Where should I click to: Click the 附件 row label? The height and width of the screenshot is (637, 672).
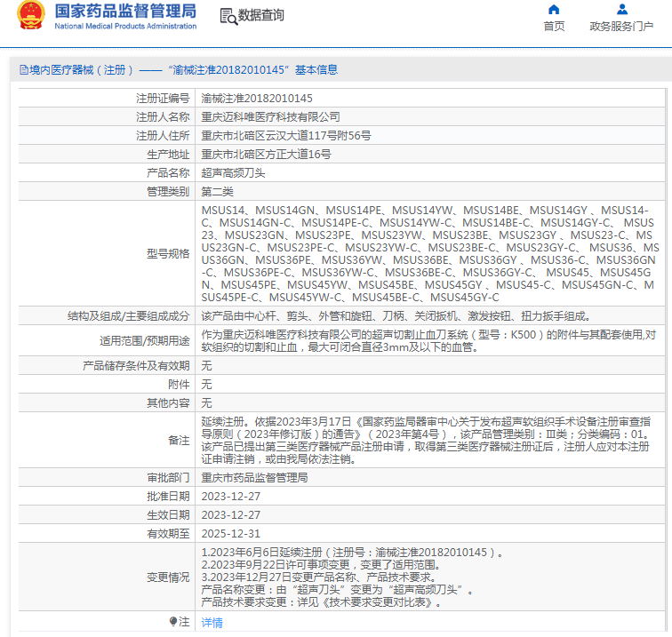179,385
